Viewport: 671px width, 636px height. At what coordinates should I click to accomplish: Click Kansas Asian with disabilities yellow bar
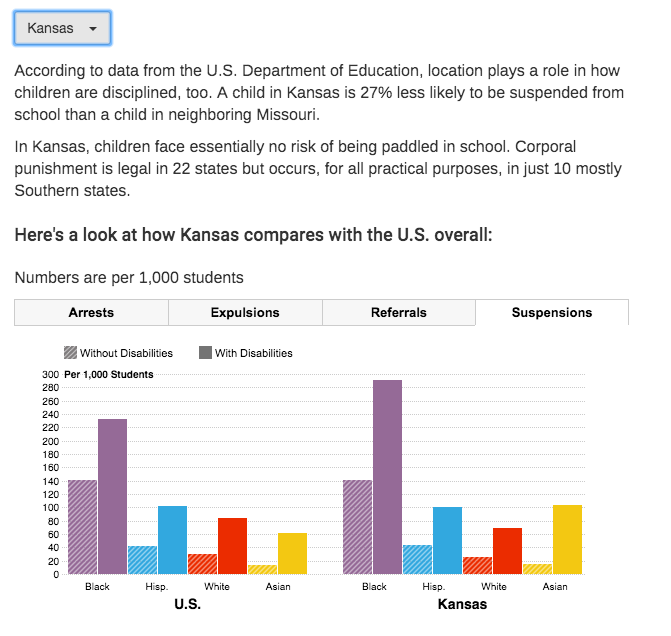point(567,539)
